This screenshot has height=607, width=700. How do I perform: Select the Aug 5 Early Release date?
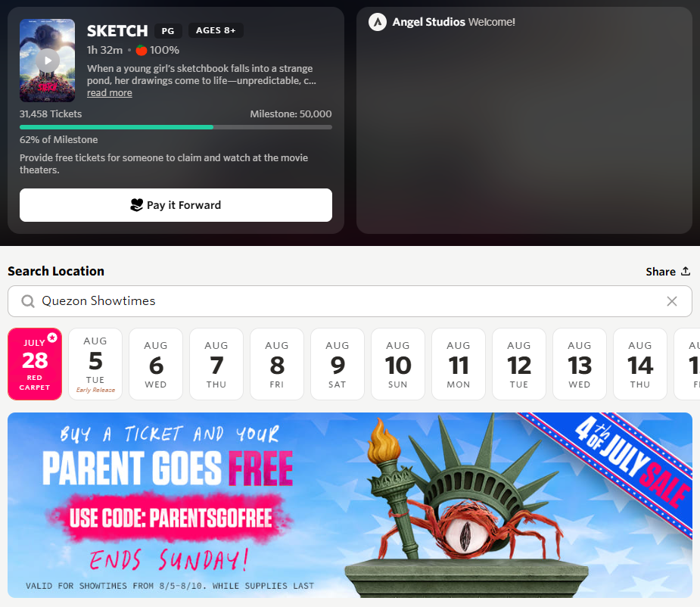tap(95, 364)
